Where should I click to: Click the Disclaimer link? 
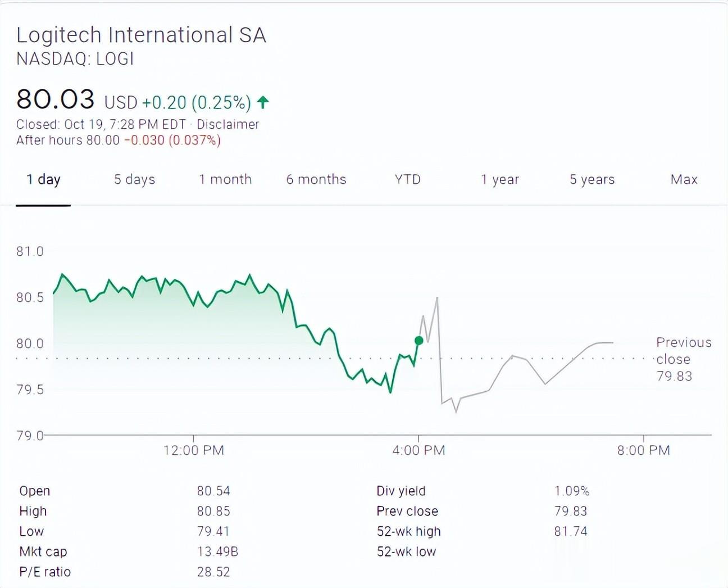(x=228, y=124)
